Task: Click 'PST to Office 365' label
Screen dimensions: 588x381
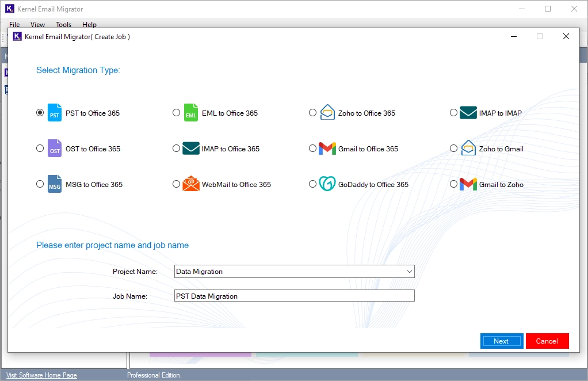Action: (93, 113)
